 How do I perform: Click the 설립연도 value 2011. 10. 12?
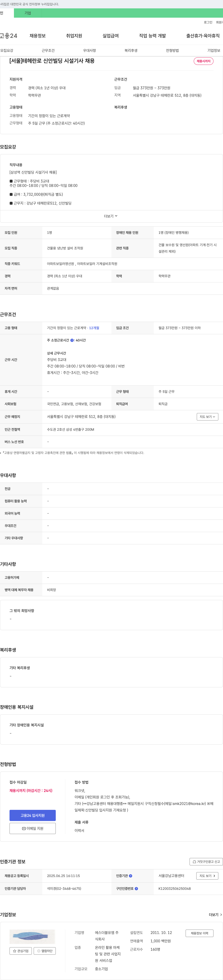161,933
